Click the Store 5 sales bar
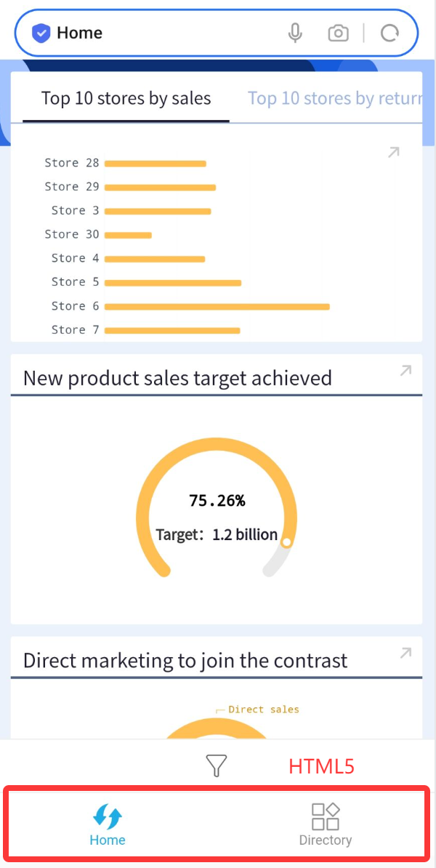 [x=172, y=283]
